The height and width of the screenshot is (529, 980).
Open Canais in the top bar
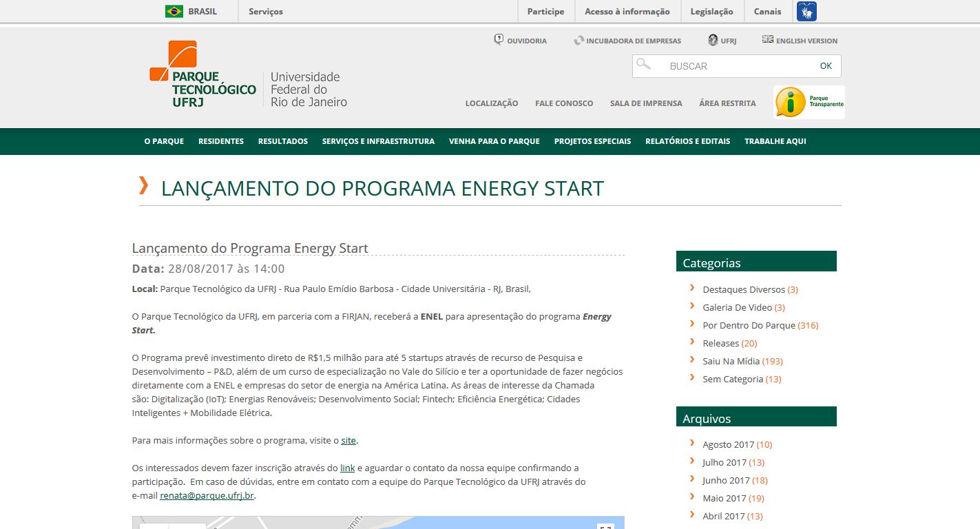pos(768,11)
